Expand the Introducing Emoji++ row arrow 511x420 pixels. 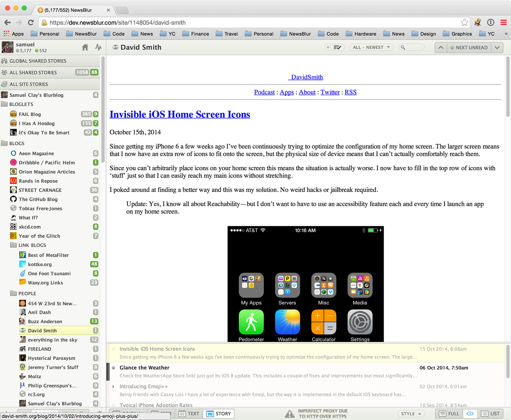point(113,387)
